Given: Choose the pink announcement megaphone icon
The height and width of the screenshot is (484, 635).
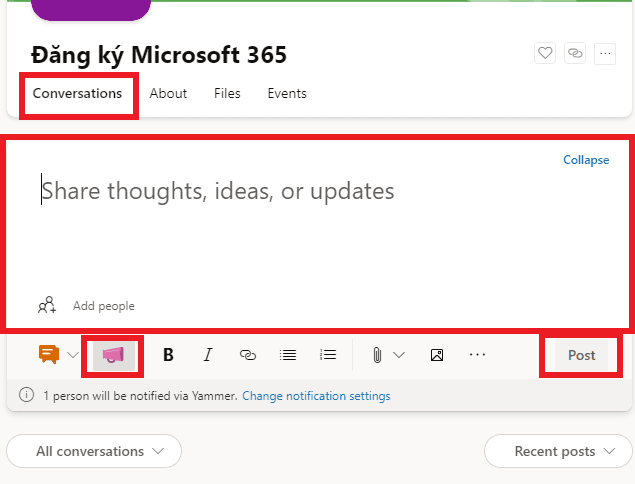Looking at the screenshot, I should pos(113,355).
